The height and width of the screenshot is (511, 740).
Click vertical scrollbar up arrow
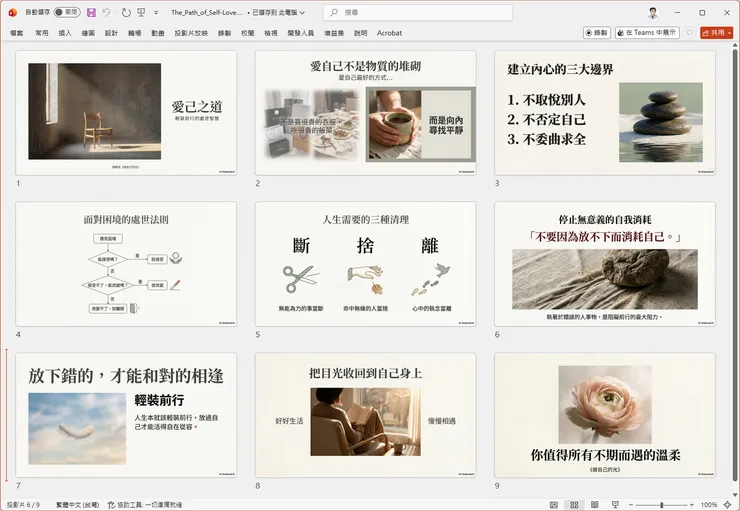(x=735, y=45)
